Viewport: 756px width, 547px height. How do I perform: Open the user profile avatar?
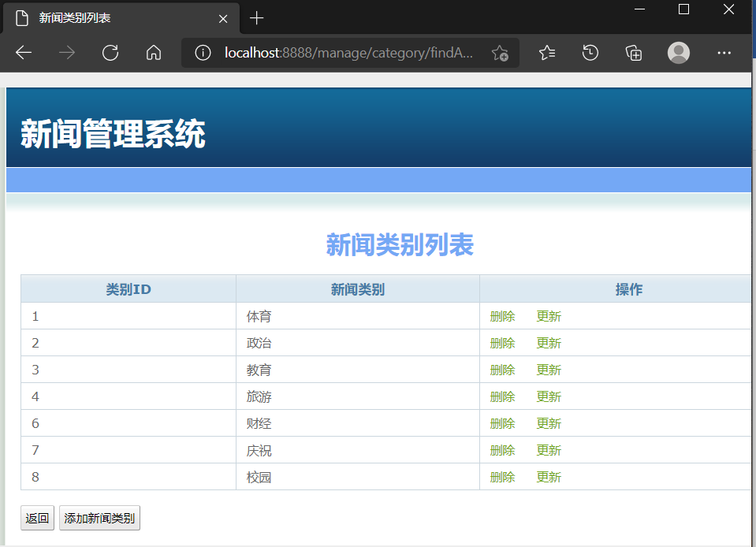coord(679,53)
